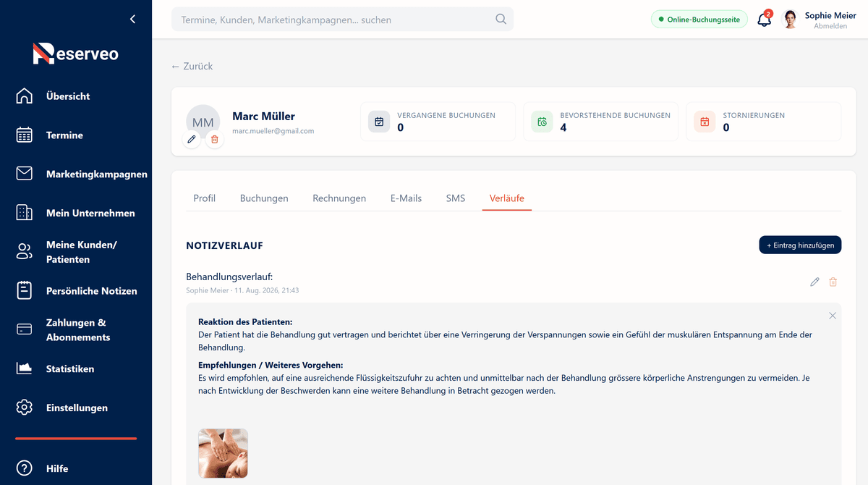Image resolution: width=868 pixels, height=485 pixels.
Task: Collapse the sidebar with the chevron arrow
Action: (132, 20)
